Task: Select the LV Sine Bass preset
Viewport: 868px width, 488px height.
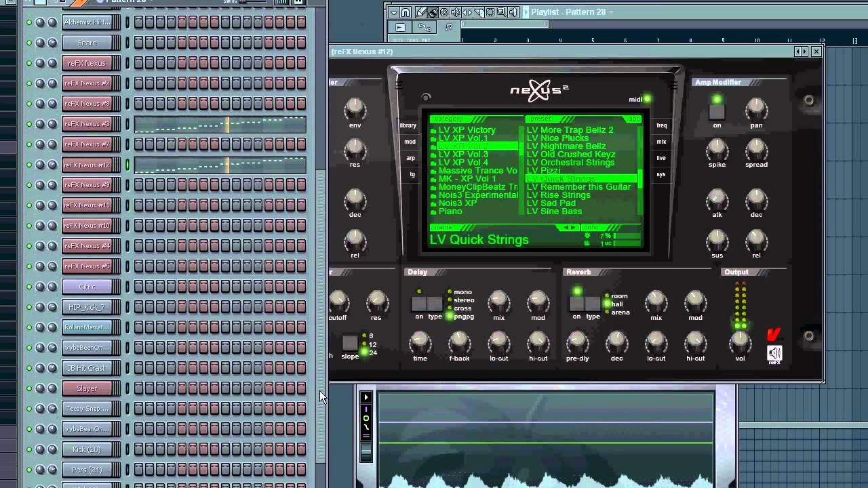Action: tap(554, 211)
